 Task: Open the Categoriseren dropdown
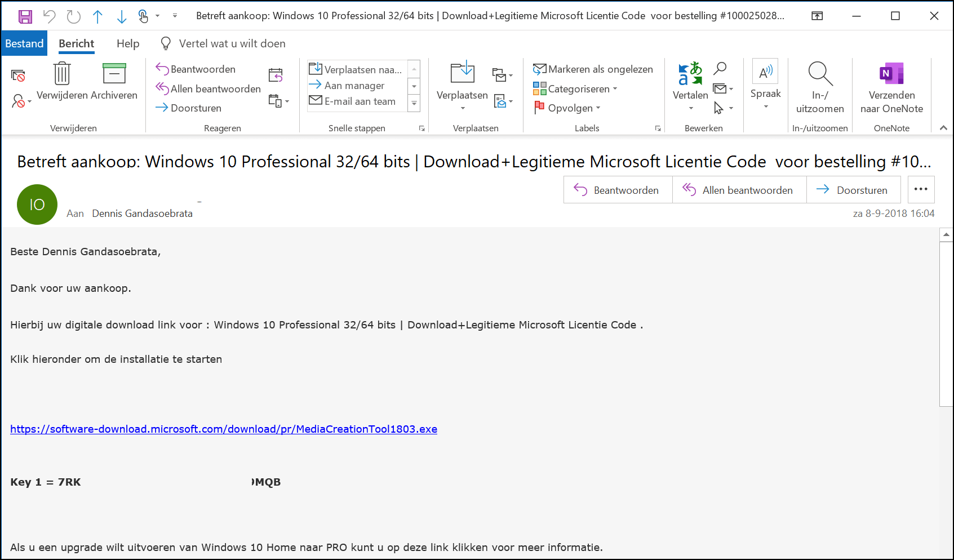coord(575,88)
